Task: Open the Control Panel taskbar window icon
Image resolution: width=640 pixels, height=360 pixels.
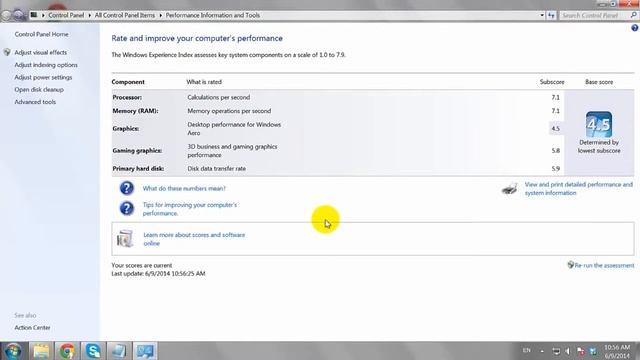Action: [145, 351]
